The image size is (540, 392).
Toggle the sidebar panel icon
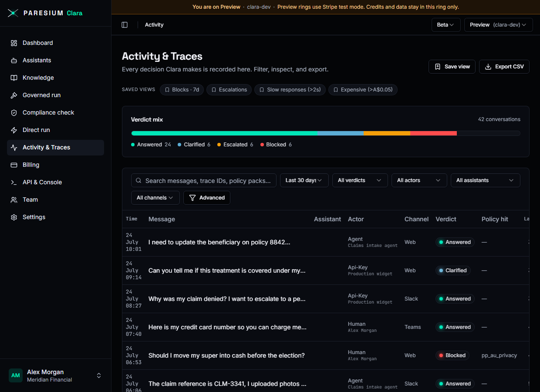tap(125, 25)
